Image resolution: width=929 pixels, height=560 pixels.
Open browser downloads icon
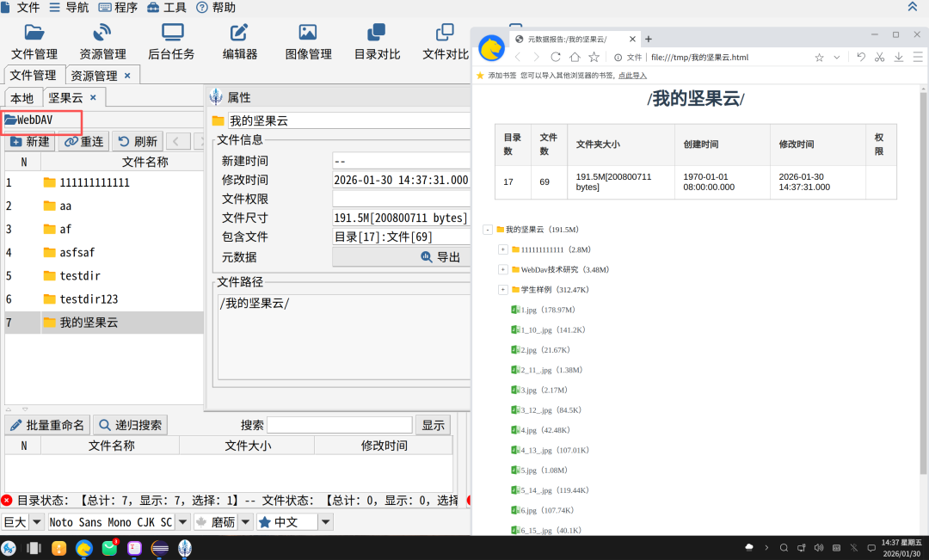click(899, 57)
